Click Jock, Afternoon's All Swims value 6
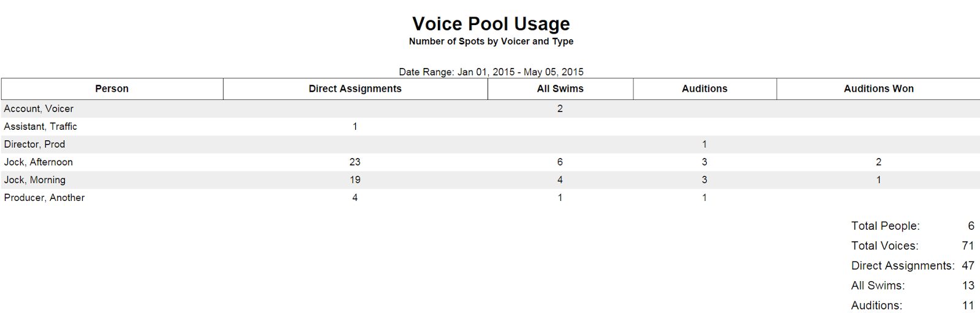 (x=560, y=162)
